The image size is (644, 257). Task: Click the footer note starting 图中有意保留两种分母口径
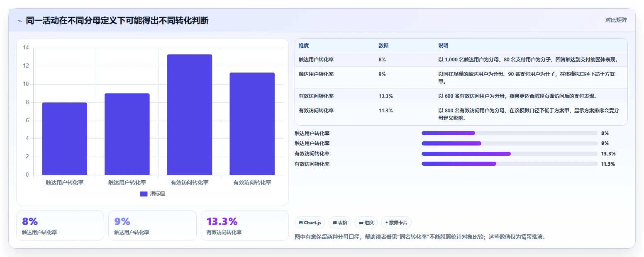(x=420, y=237)
